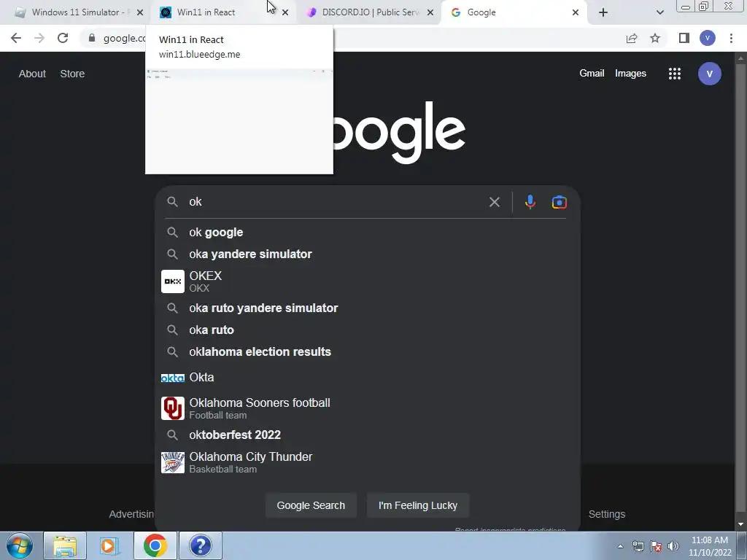Viewport: 747px width, 560px height.
Task: Click the volume speaker tray icon
Action: pyautogui.click(x=673, y=546)
